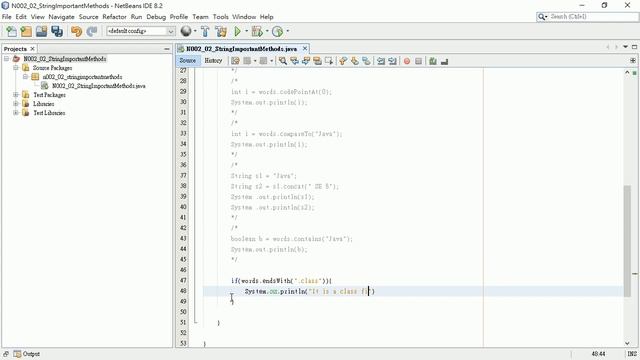Open the Window menu
The height and width of the screenshot is (360, 640).
[x=244, y=17]
